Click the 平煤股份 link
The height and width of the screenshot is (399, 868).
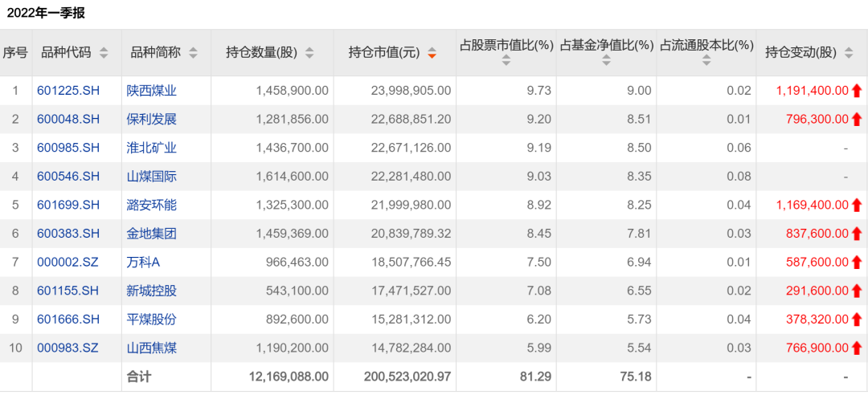point(151,320)
